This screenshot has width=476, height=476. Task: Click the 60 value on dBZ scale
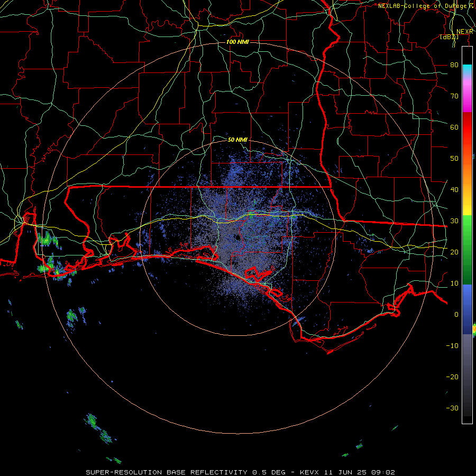pyautogui.click(x=454, y=127)
